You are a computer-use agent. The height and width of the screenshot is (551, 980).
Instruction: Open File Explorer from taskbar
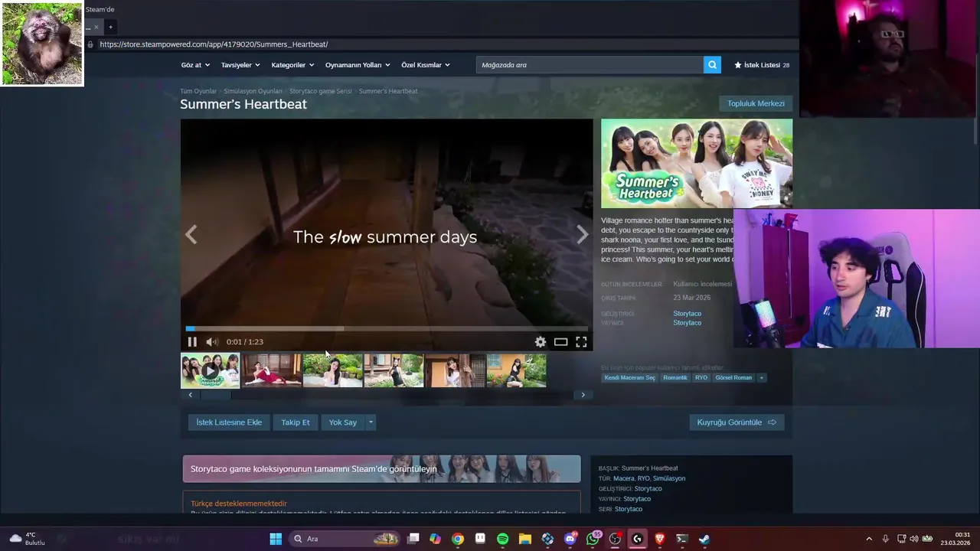524,539
